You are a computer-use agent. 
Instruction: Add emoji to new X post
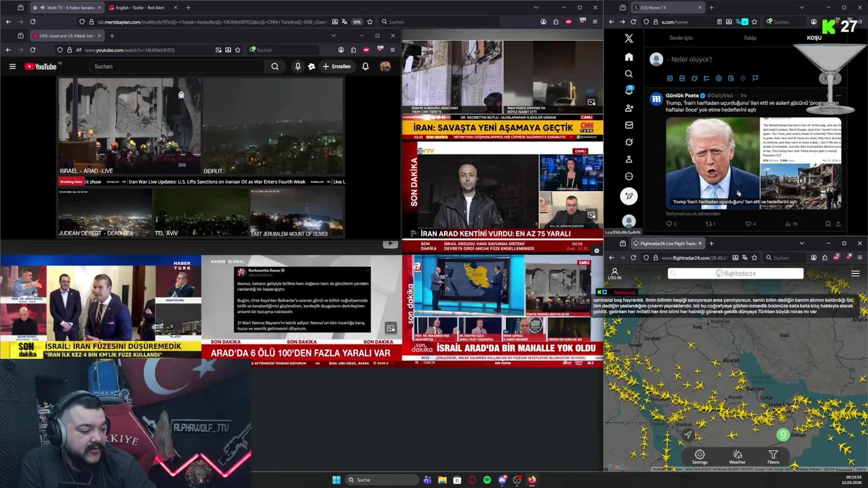[719, 79]
